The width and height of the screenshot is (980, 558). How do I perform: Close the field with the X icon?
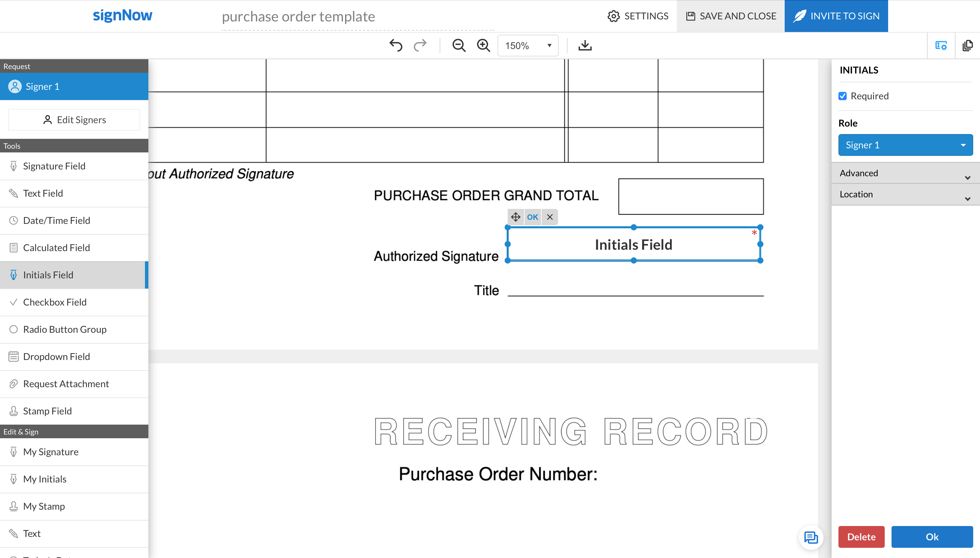[550, 217]
